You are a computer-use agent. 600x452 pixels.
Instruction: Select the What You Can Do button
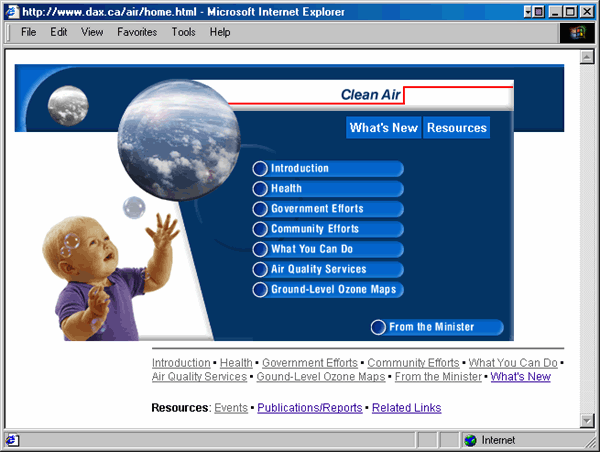[328, 249]
